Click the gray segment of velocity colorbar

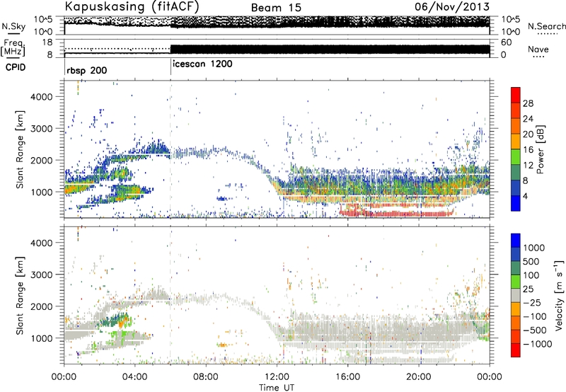[x=516, y=296]
